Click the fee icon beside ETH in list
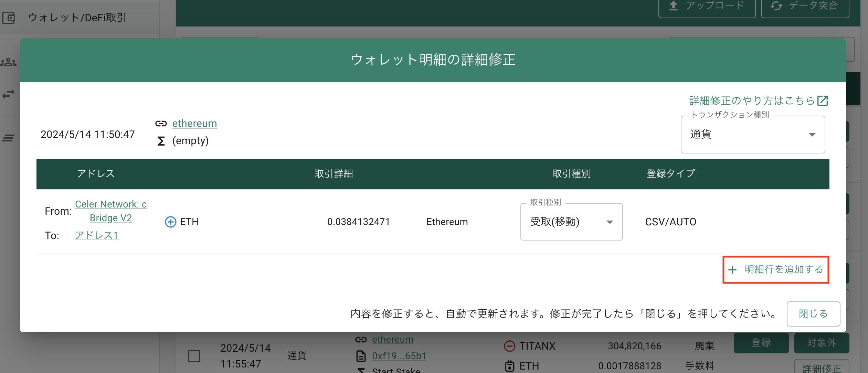868x373 pixels. click(509, 366)
